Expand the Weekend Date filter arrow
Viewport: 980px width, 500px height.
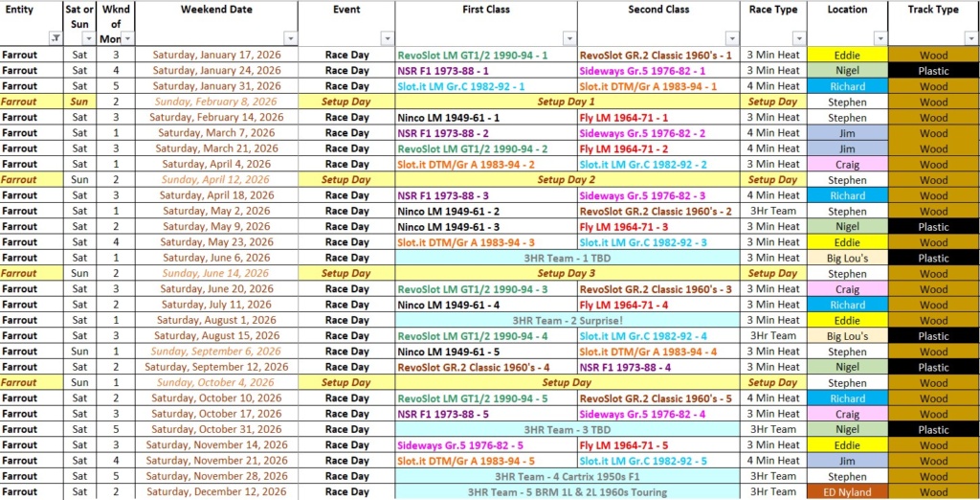coord(289,39)
